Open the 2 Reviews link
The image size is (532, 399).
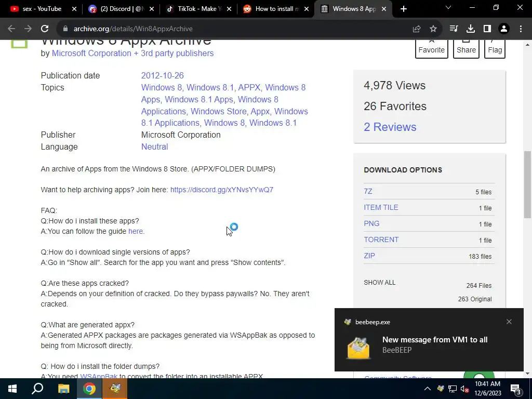390,127
